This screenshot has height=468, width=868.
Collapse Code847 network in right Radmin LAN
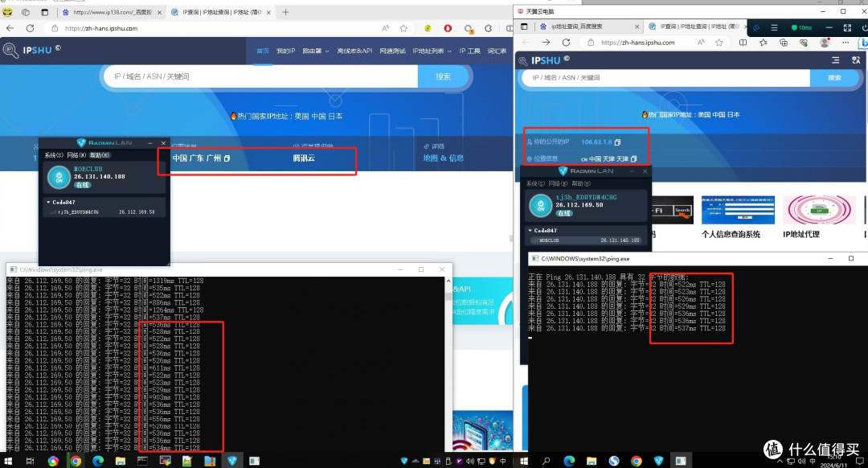pos(530,231)
